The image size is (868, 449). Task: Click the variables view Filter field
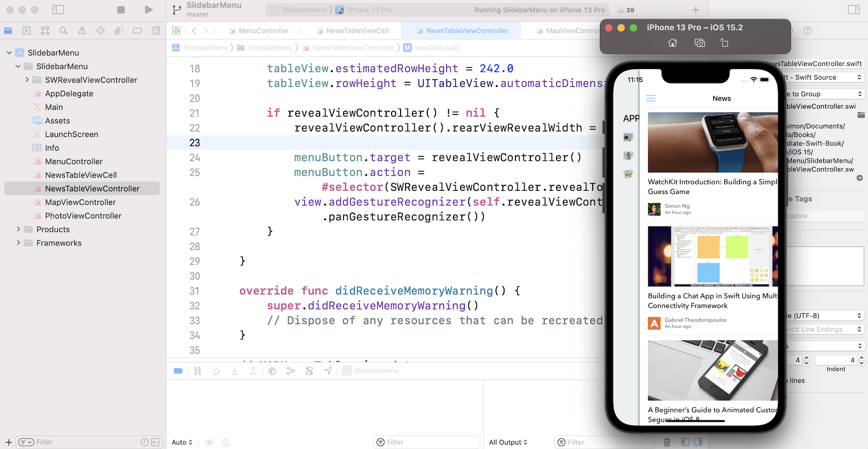429,442
